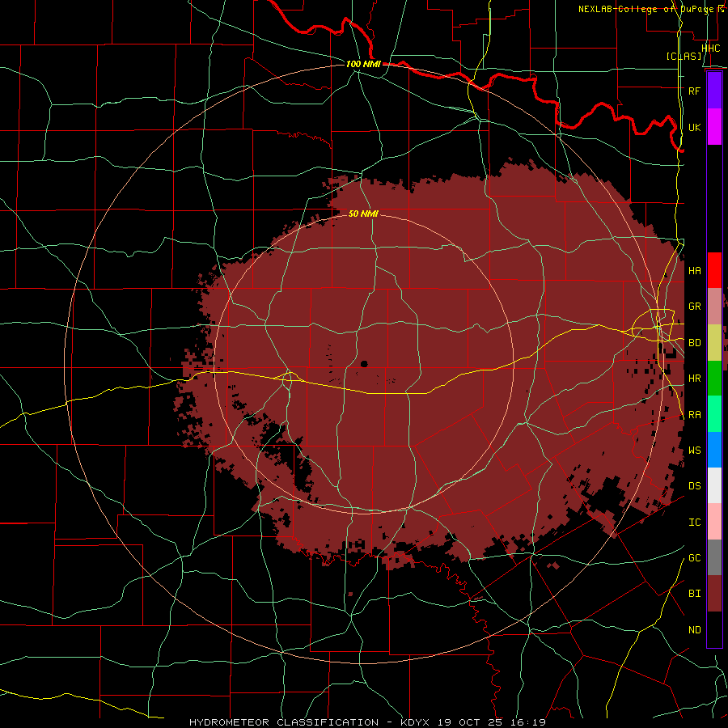Click the 16:19 timestamp
728x728 pixels.
527,722
